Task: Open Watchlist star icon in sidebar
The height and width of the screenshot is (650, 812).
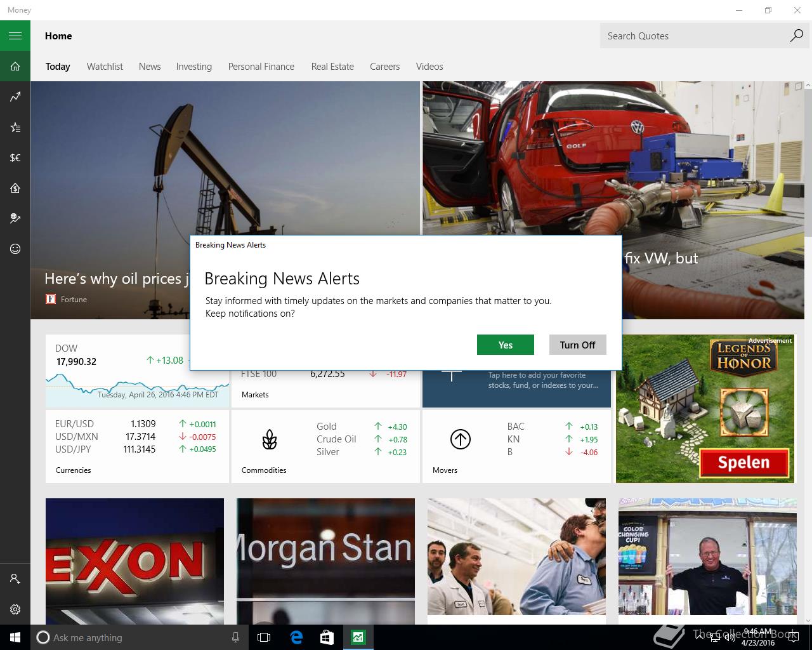Action: click(15, 127)
